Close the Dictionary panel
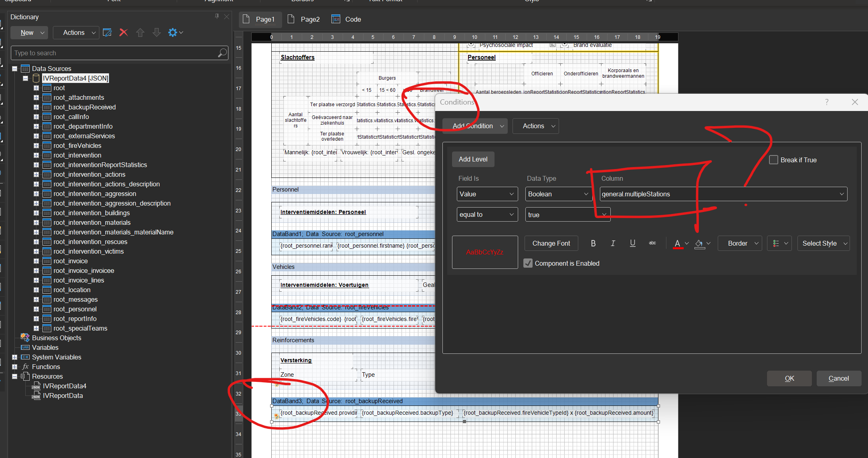 point(226,16)
